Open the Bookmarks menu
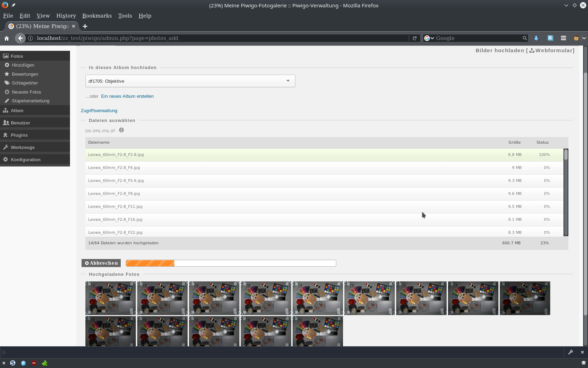Viewport: 588px width, 368px height. pos(97,16)
